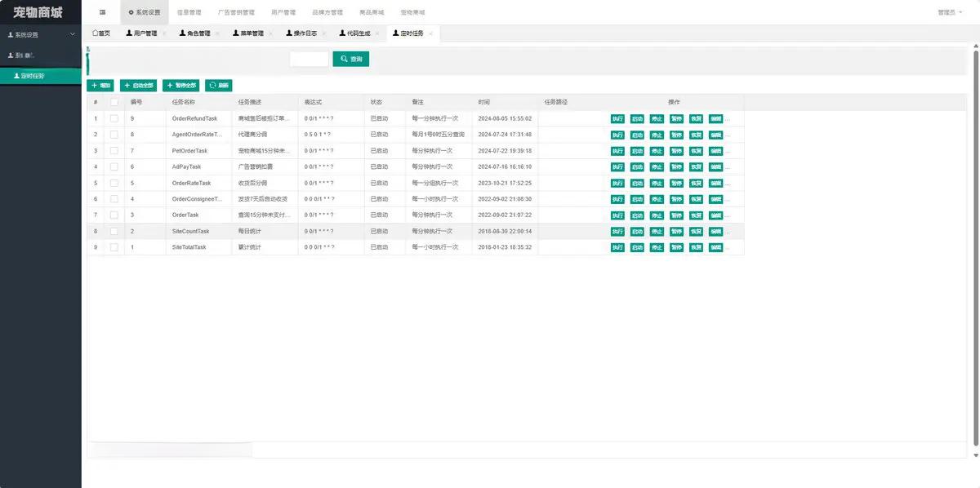Select the checkbox for OrderRefundTask row

(114, 118)
